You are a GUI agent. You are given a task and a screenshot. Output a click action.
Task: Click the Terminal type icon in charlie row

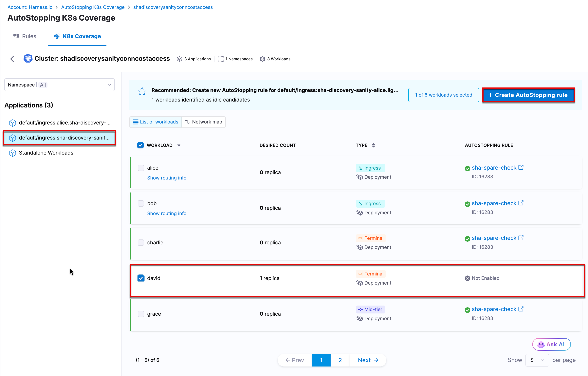tap(360, 238)
